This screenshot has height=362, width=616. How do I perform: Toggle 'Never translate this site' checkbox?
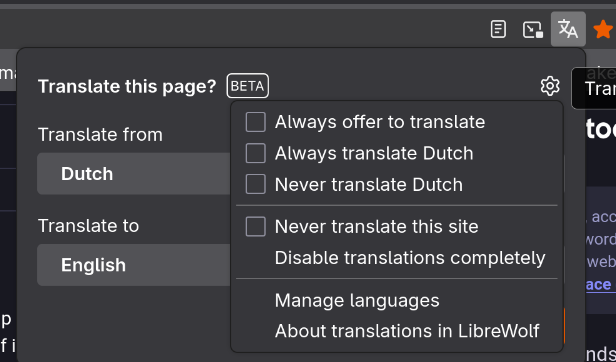coord(255,226)
